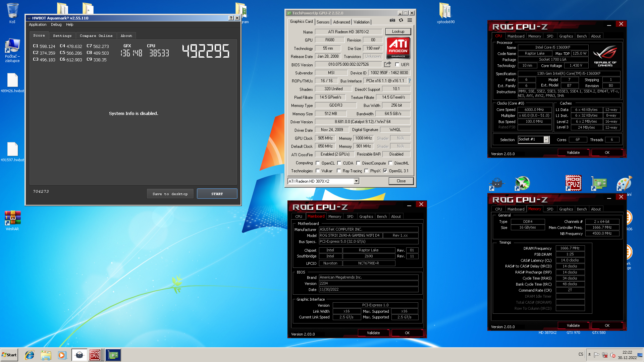Click the network disconnected tray icon
The height and width of the screenshot is (362, 644).
[x=605, y=355]
